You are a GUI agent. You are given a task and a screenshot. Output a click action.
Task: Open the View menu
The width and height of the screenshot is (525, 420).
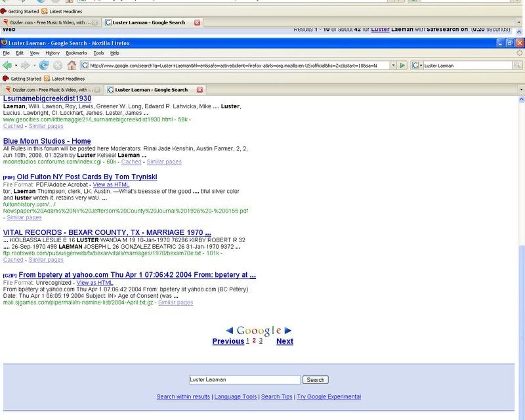(35, 53)
